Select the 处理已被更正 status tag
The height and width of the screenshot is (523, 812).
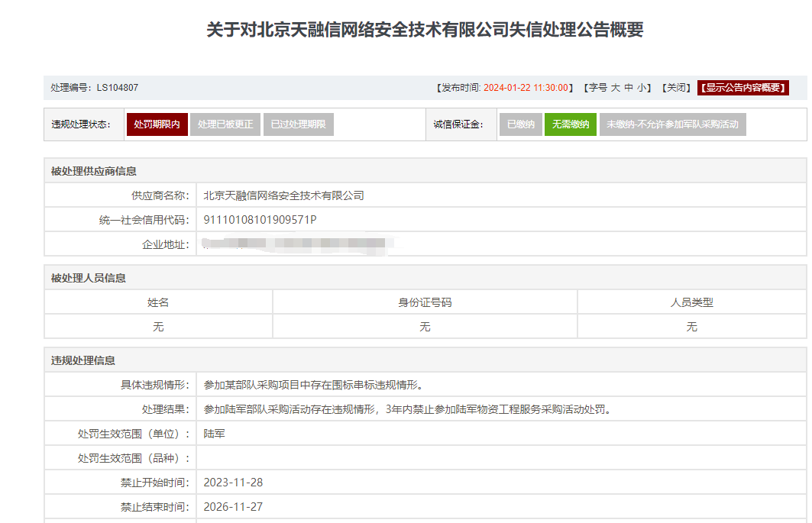click(x=225, y=124)
